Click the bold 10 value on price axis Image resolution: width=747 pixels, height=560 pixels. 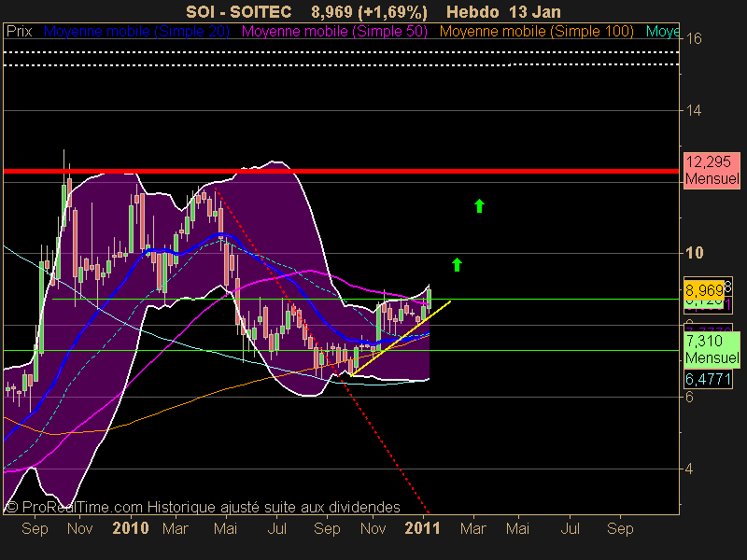coord(694,253)
